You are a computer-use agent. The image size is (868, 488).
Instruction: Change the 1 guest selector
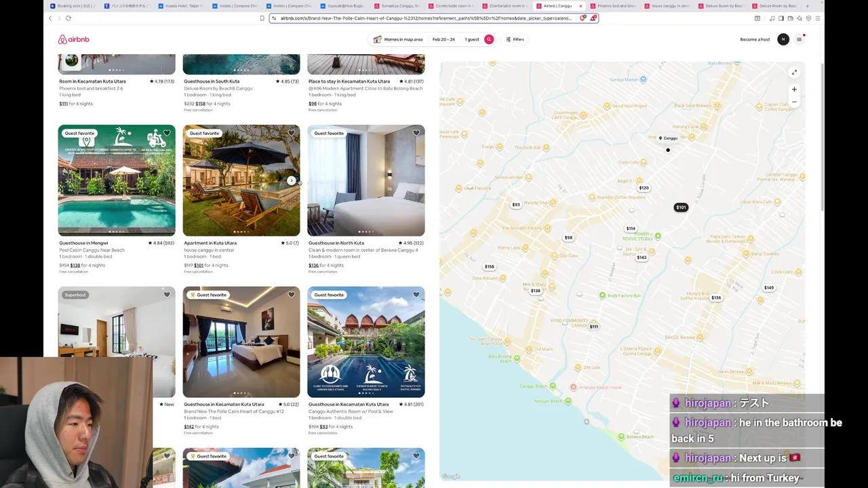(472, 39)
